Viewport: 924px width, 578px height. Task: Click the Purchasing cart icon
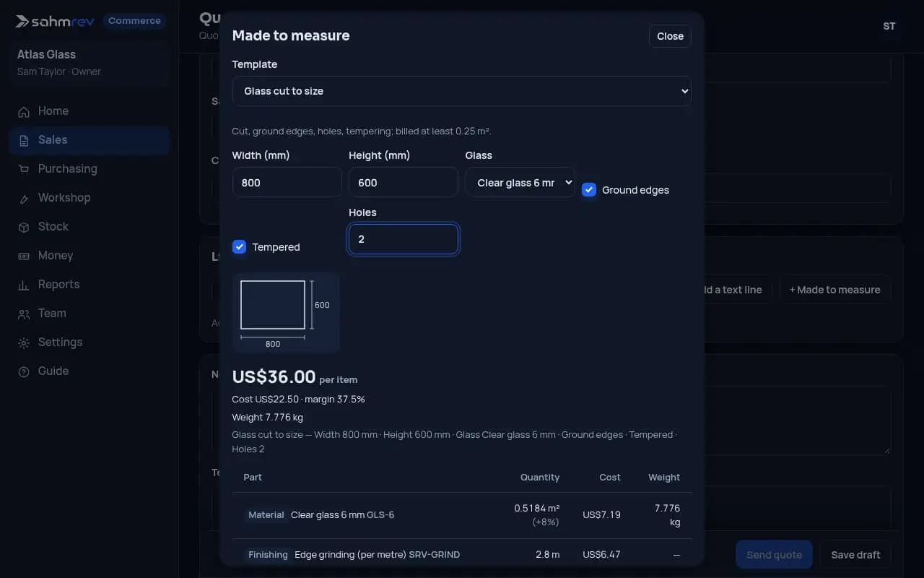pos(24,169)
